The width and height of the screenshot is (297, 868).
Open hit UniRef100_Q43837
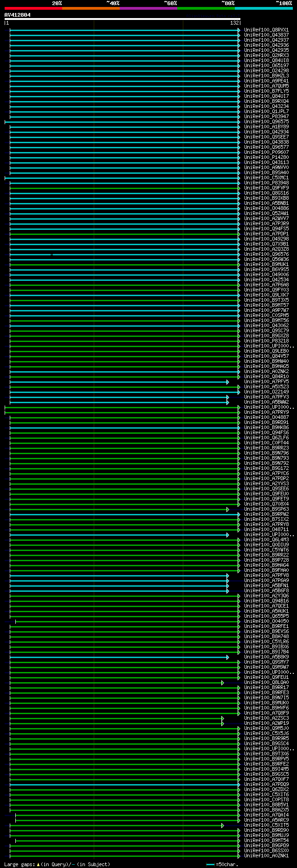[266, 35]
